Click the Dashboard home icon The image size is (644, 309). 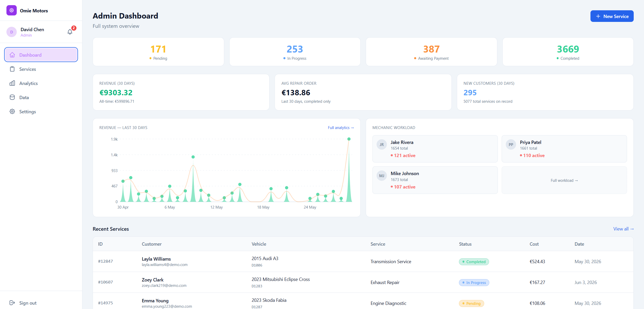point(12,55)
